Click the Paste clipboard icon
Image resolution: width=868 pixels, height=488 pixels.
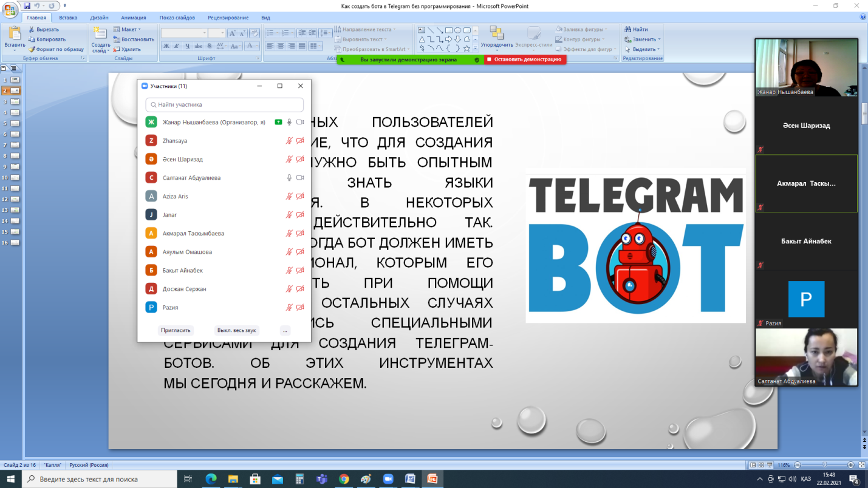coord(15,33)
